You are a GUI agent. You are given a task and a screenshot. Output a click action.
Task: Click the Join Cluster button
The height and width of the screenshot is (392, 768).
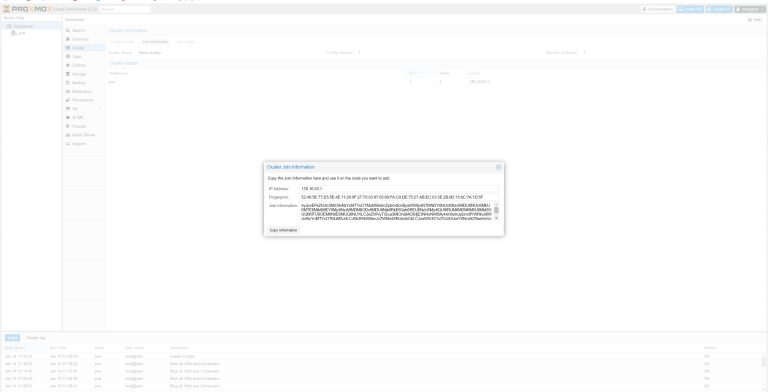coord(185,42)
